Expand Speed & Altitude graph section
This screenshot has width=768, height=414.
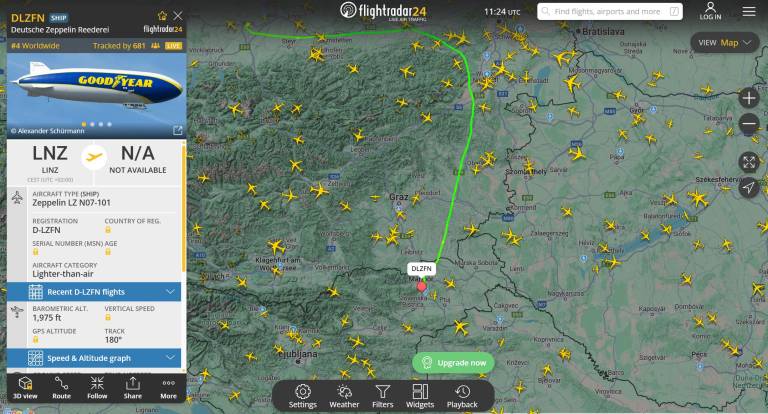click(x=94, y=358)
